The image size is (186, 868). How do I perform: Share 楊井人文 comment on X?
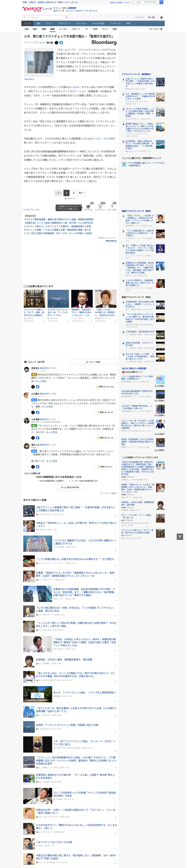click(x=33, y=467)
